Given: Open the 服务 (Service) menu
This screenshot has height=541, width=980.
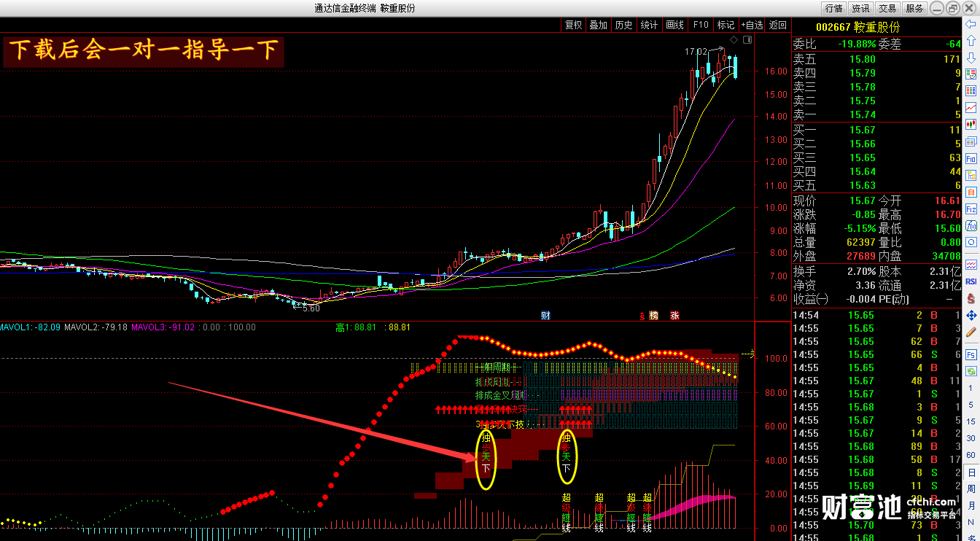Looking at the screenshot, I should pos(914,9).
